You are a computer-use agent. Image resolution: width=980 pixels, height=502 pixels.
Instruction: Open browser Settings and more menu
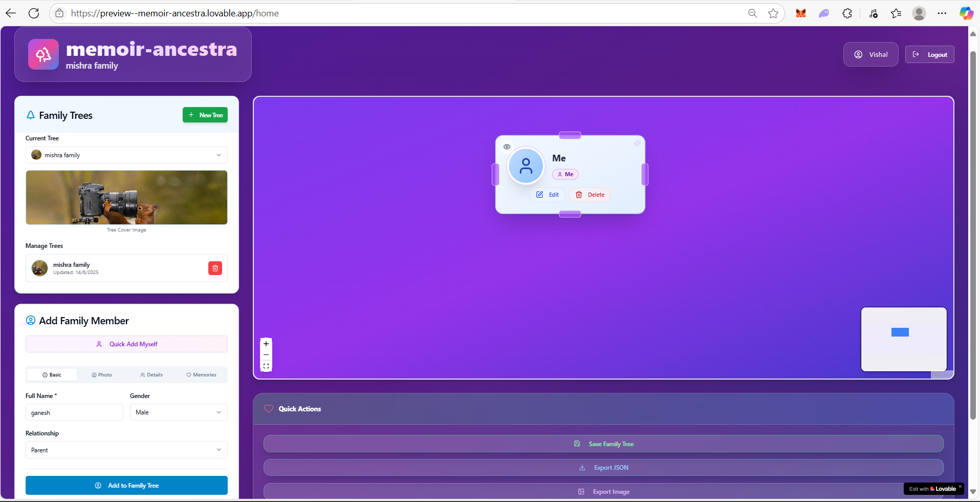tap(942, 13)
